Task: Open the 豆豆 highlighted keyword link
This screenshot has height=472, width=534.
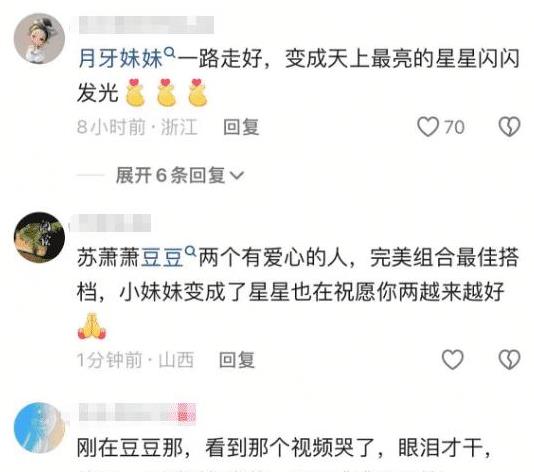Action: click(162, 258)
